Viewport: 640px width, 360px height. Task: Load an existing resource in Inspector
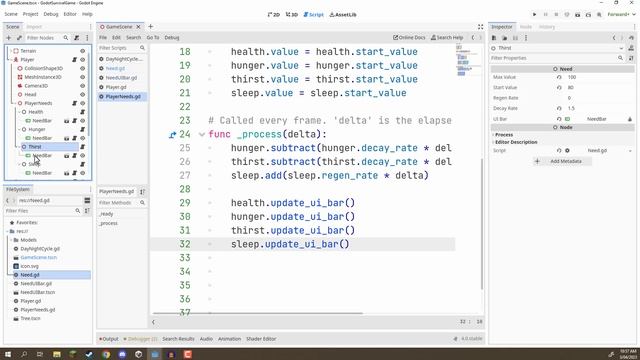point(504,38)
